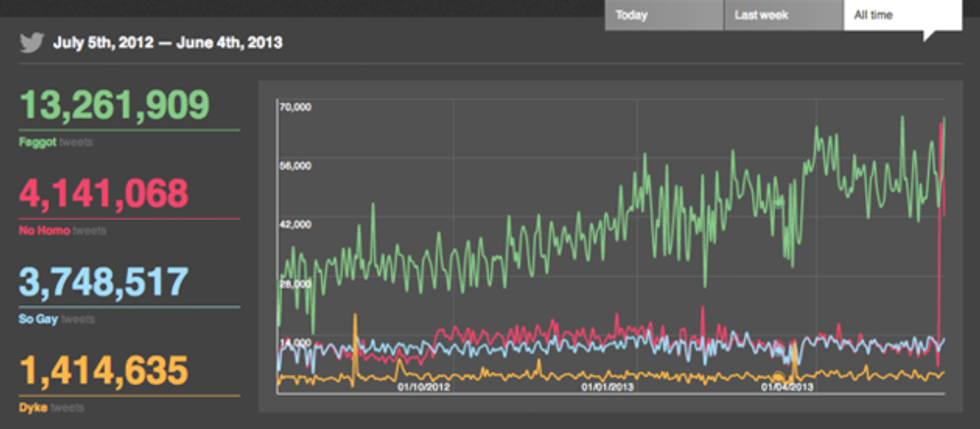Select the All time tab
Screen dimensions: 980x429
(902, 15)
